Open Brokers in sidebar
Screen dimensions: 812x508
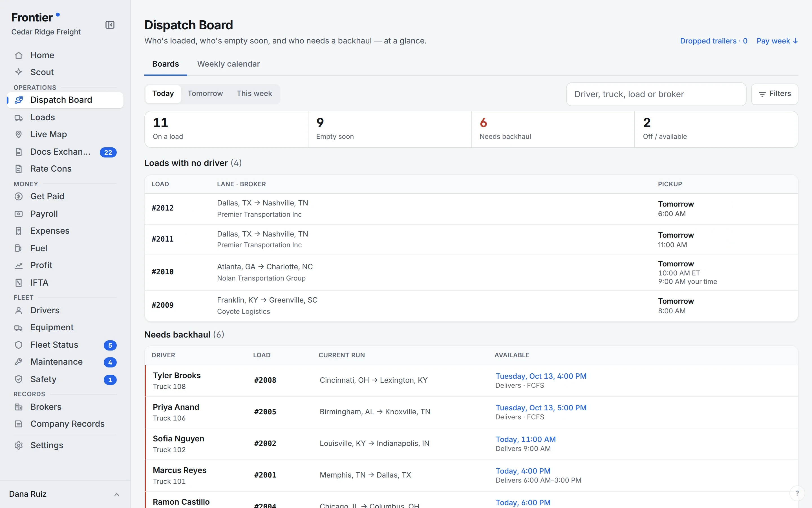(65, 407)
